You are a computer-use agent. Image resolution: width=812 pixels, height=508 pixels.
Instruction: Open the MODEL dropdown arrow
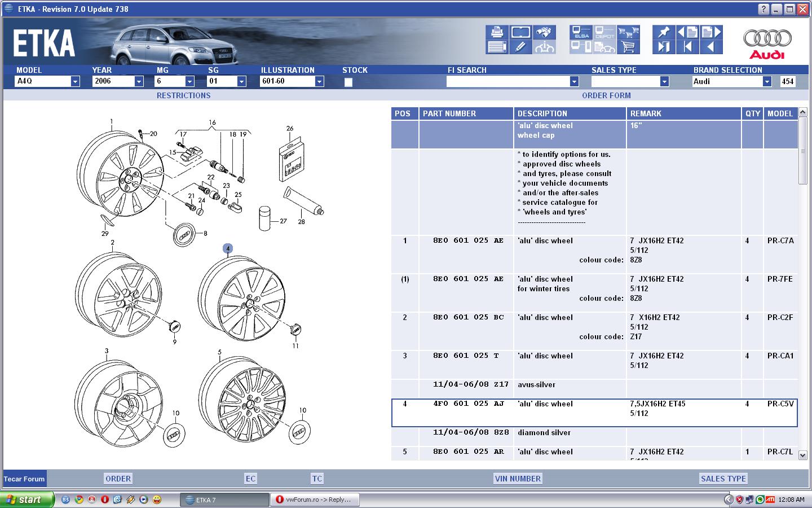coord(75,82)
